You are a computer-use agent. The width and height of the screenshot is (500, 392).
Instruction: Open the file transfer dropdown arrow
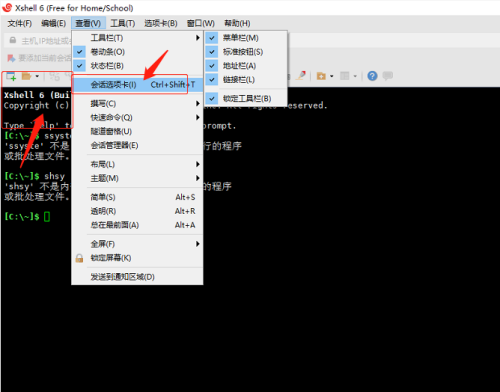[332, 76]
